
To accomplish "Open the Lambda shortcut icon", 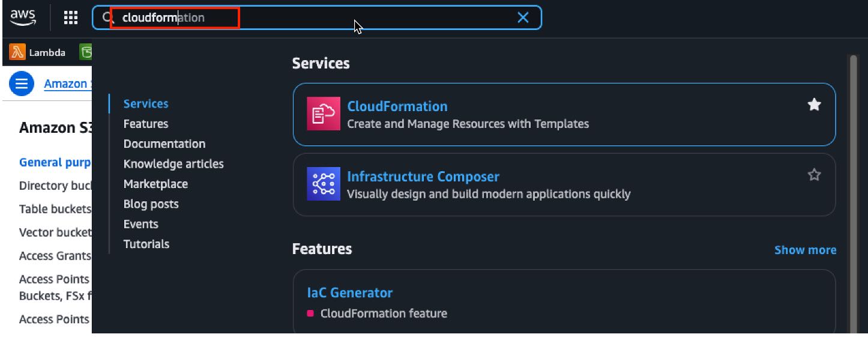I will (17, 52).
